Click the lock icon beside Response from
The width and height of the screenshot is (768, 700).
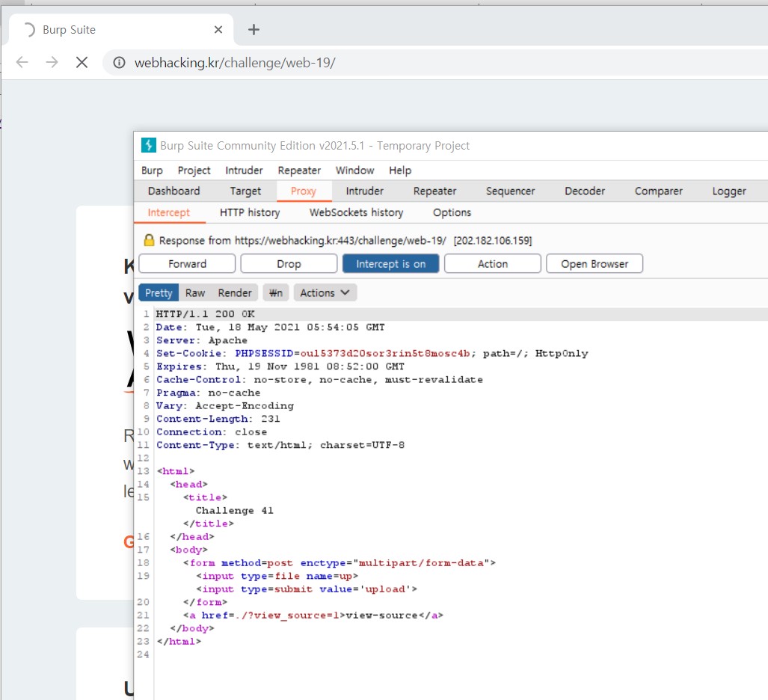coord(149,240)
